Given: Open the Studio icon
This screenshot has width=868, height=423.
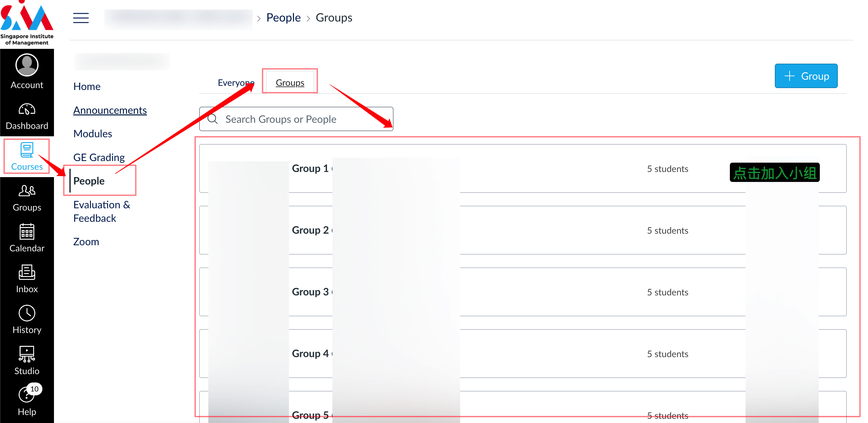Looking at the screenshot, I should click(27, 354).
